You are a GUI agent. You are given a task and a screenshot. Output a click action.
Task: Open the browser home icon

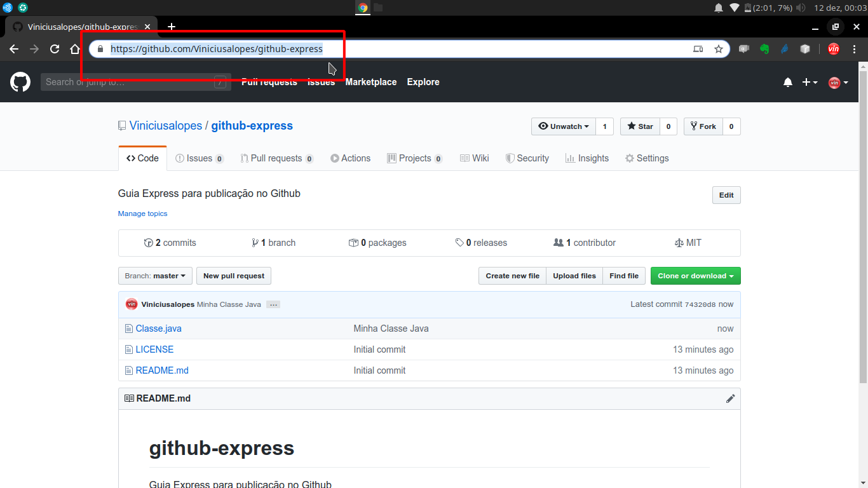pos(75,49)
